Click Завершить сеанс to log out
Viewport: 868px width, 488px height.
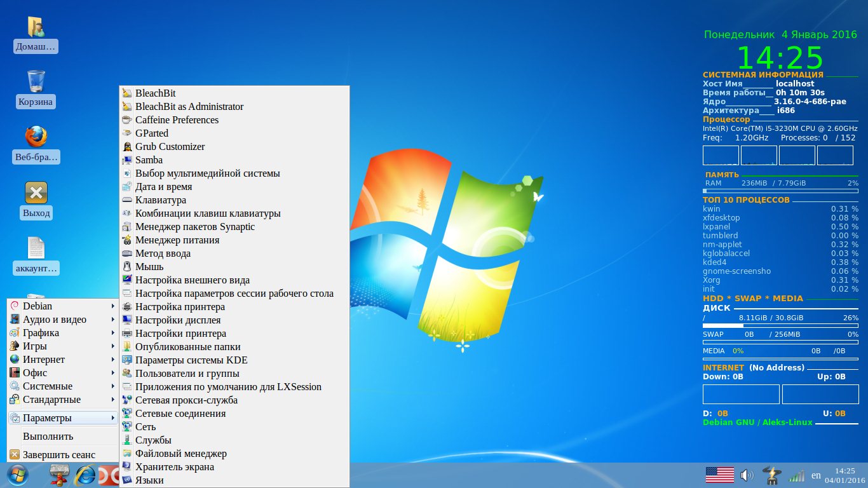point(62,454)
